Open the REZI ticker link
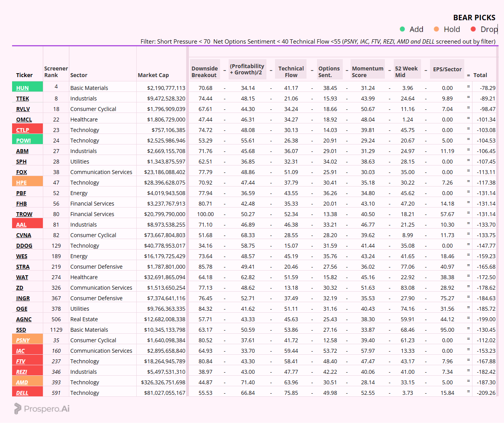The width and height of the screenshot is (504, 424). [22, 372]
